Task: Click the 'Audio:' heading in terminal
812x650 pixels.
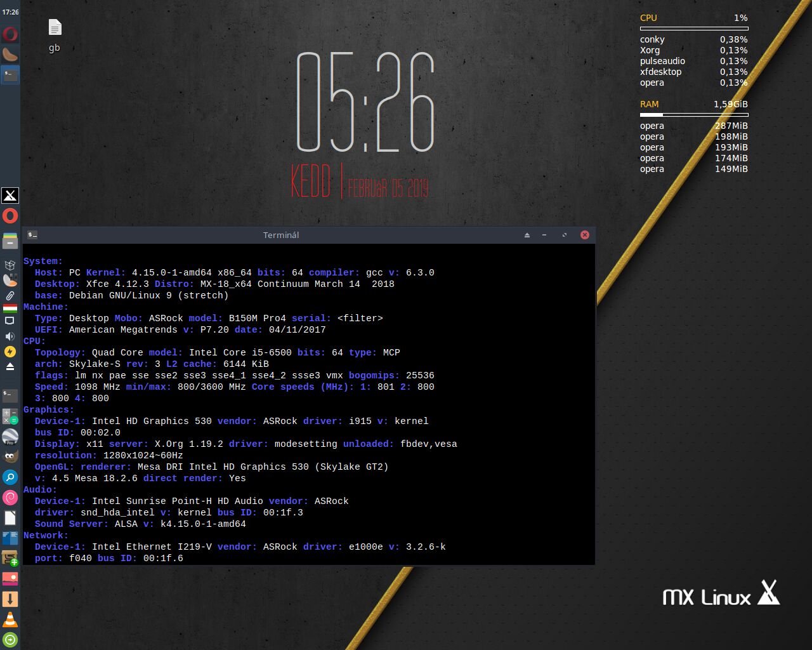Action: coord(40,489)
